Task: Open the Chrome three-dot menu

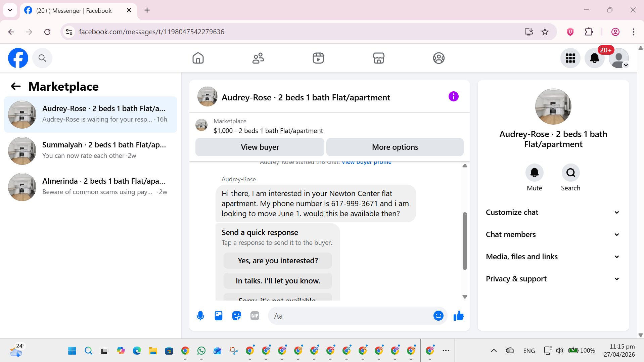Action: coord(634,32)
